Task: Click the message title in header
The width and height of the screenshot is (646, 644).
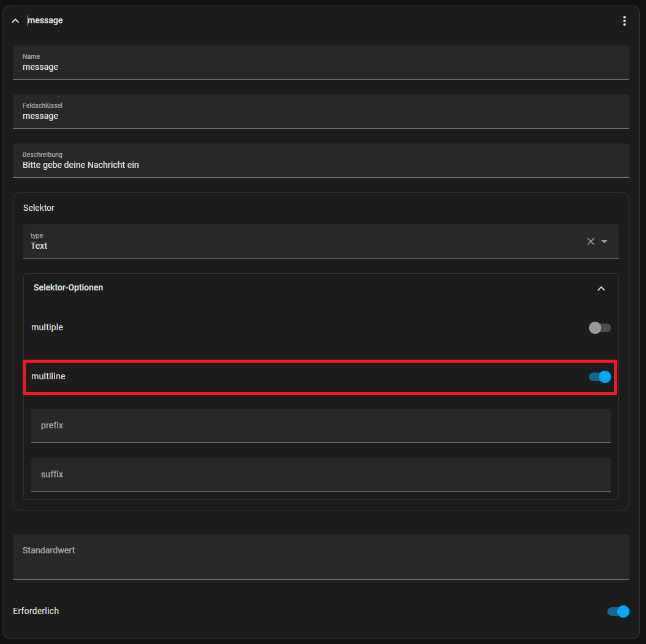Action: [45, 21]
